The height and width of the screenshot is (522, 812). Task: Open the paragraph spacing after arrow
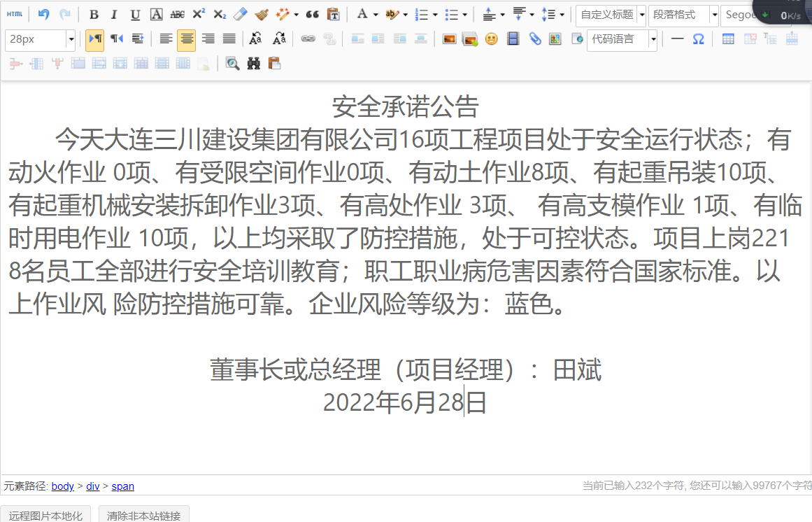tap(532, 15)
